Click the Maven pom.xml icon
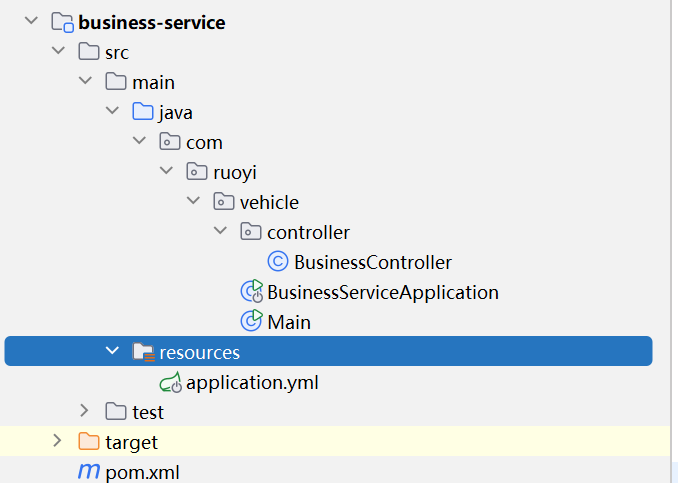This screenshot has height=483, width=678. point(89,472)
